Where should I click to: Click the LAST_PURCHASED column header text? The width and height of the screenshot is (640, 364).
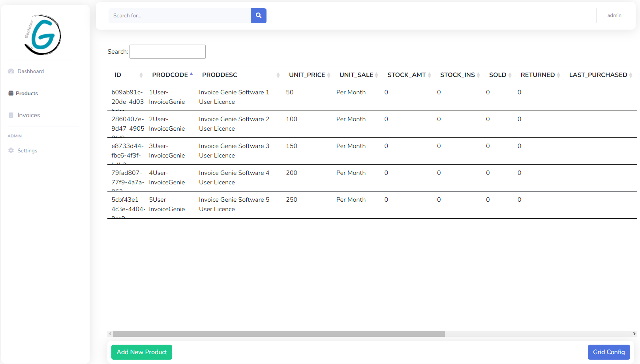pos(598,75)
